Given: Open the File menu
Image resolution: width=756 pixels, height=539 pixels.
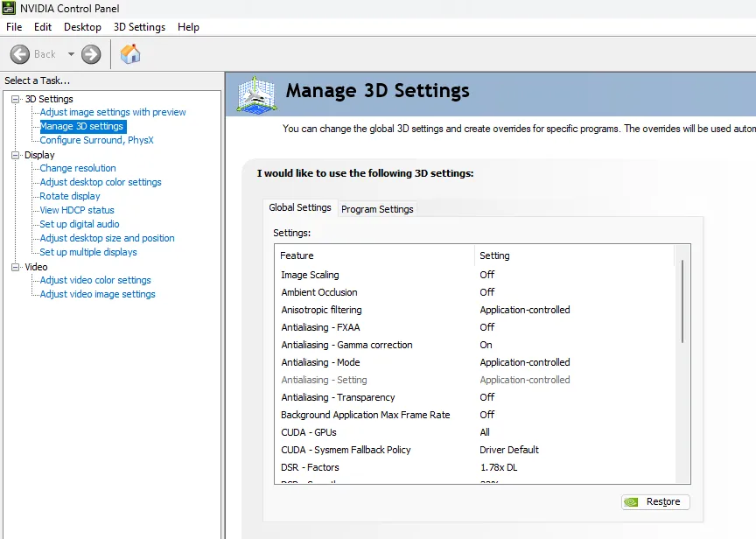Looking at the screenshot, I should pyautogui.click(x=14, y=27).
